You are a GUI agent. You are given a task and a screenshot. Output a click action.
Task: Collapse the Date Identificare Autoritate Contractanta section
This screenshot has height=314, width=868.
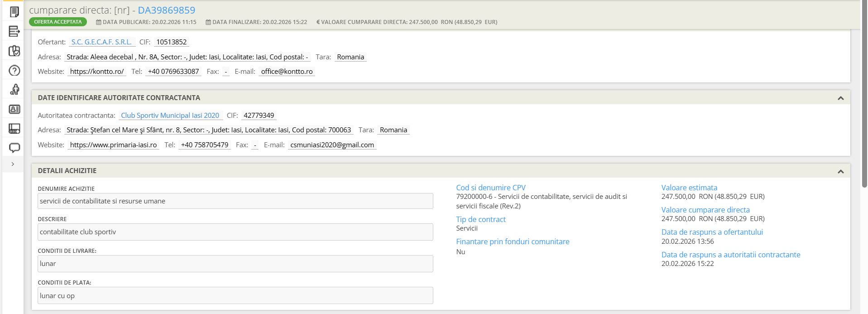840,98
